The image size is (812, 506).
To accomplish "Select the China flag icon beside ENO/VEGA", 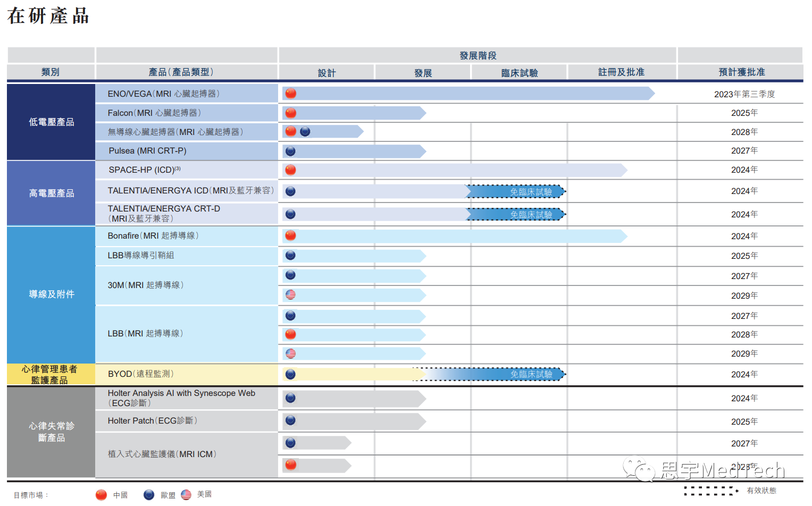I will [290, 92].
